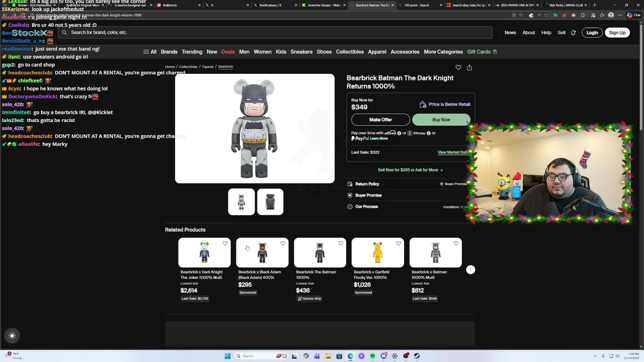Expand the Our Process row

pyautogui.click(x=411, y=207)
